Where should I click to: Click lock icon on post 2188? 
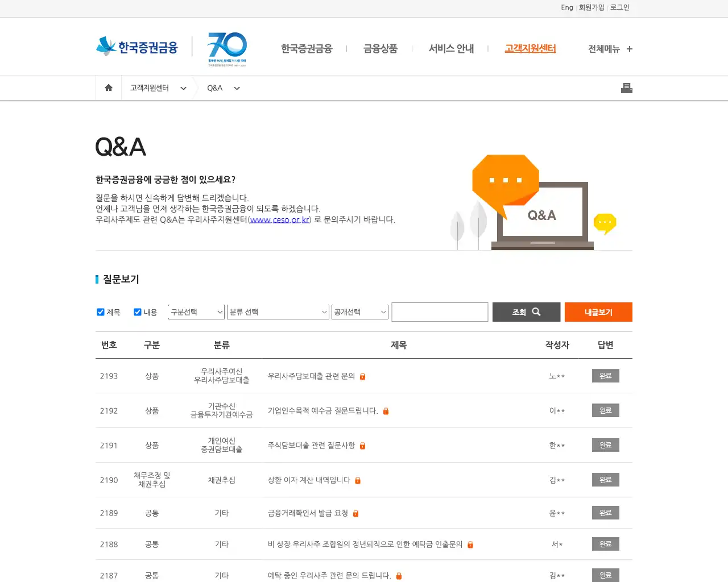470,544
